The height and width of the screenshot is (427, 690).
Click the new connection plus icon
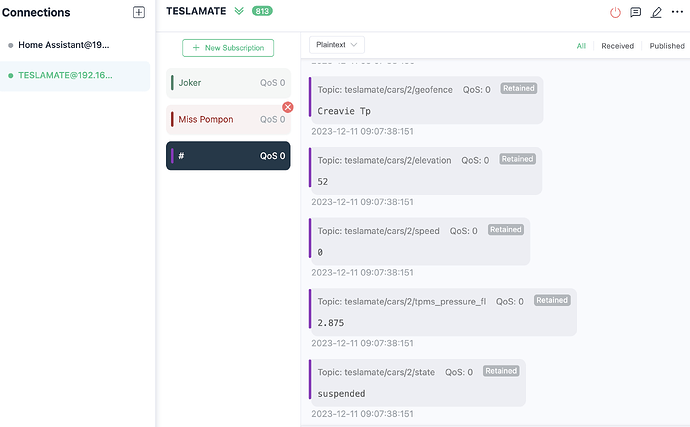139,12
